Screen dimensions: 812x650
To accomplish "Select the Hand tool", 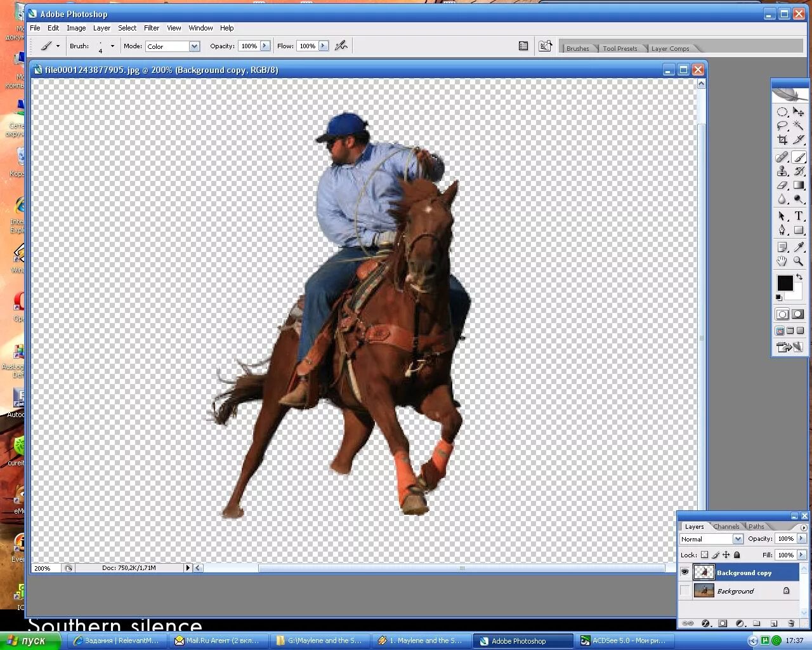I will pyautogui.click(x=782, y=261).
